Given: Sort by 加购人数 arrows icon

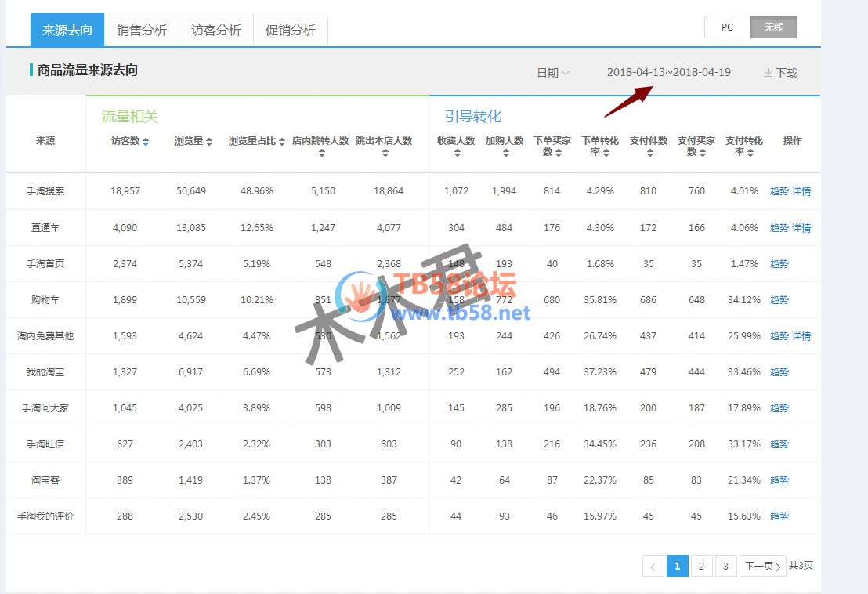Looking at the screenshot, I should click(505, 153).
